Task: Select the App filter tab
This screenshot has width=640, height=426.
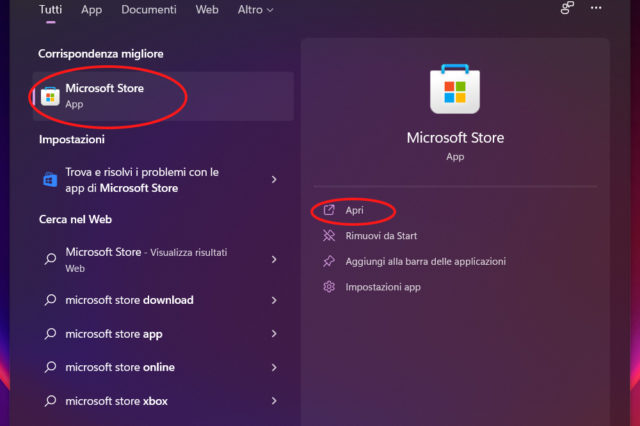Action: (x=91, y=10)
